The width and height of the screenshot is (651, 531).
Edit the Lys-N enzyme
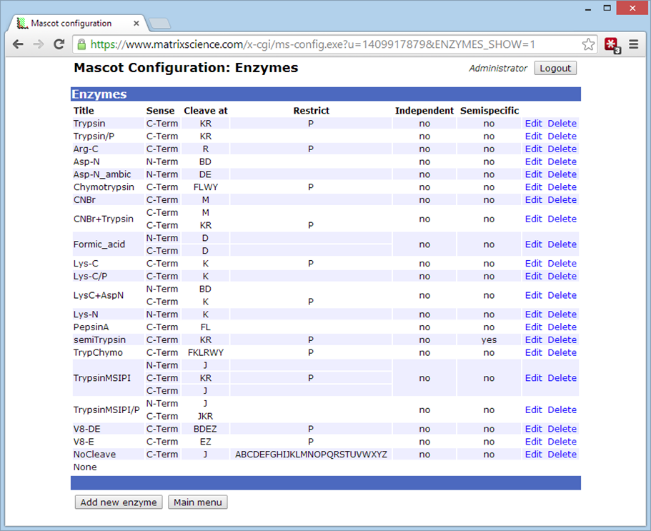click(x=533, y=315)
